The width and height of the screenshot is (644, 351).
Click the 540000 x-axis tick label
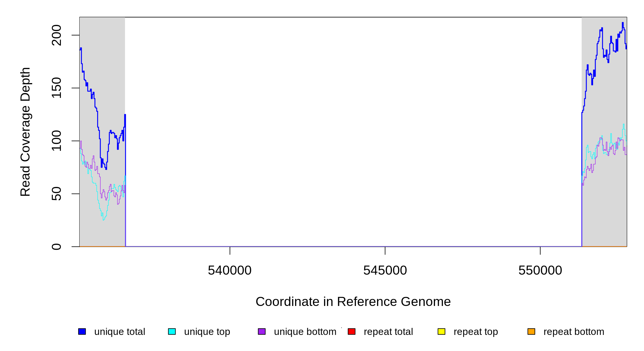pyautogui.click(x=229, y=270)
